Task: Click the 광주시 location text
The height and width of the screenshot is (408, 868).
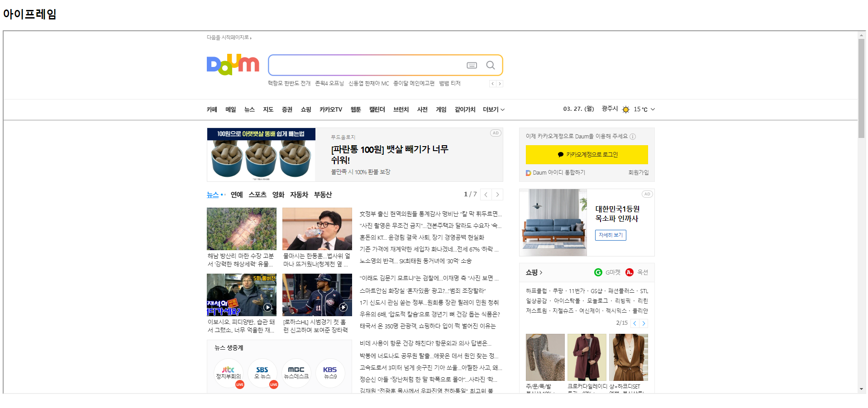Action: 610,109
